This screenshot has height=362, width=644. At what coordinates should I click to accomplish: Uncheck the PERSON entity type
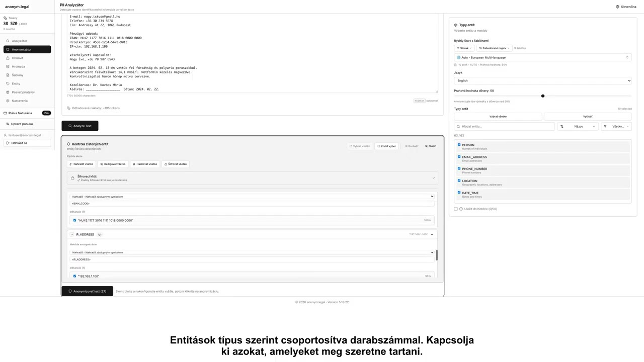459,145
